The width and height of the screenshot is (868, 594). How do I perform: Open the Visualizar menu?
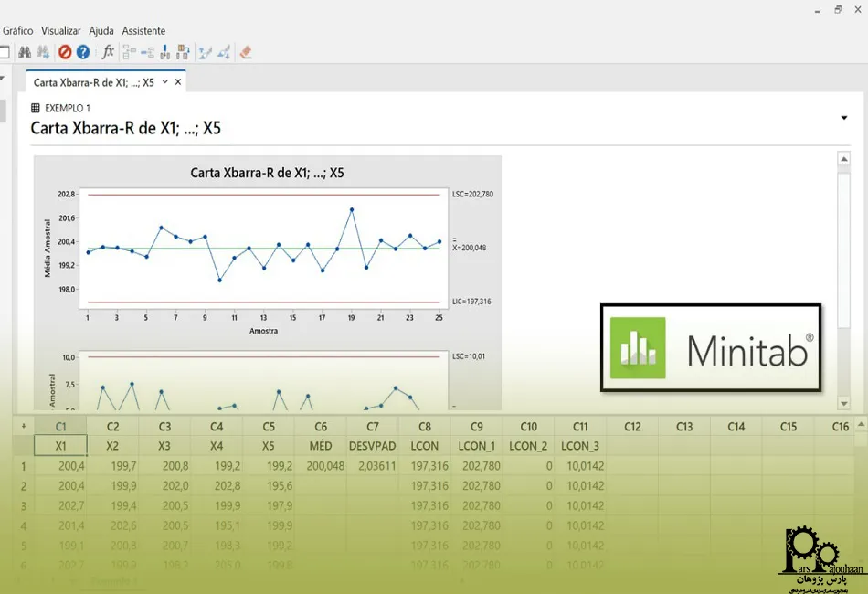pyautogui.click(x=61, y=30)
